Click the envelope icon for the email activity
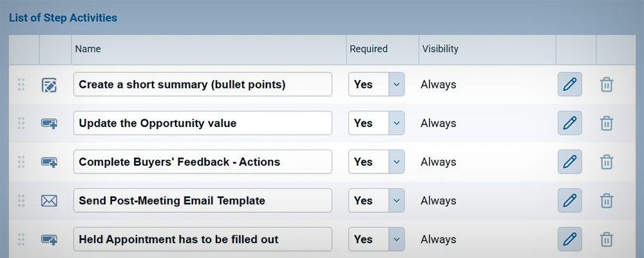The width and height of the screenshot is (644, 258). pos(50,201)
